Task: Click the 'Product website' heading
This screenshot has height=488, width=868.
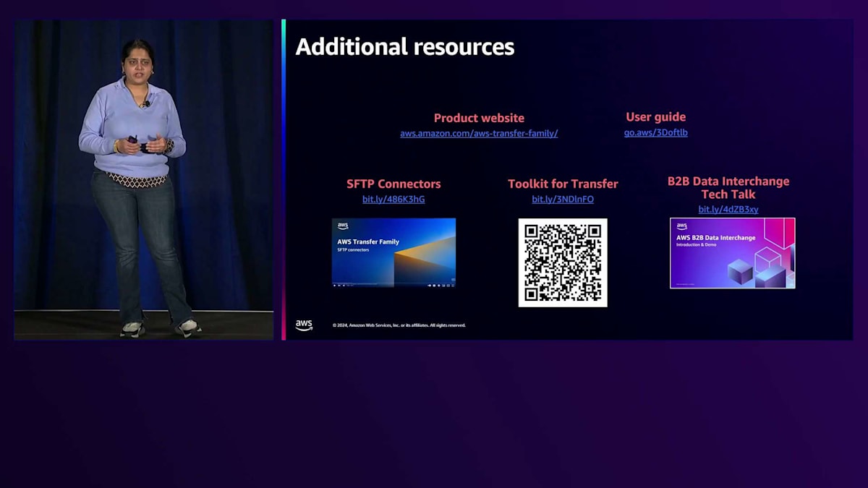Action: tap(479, 118)
